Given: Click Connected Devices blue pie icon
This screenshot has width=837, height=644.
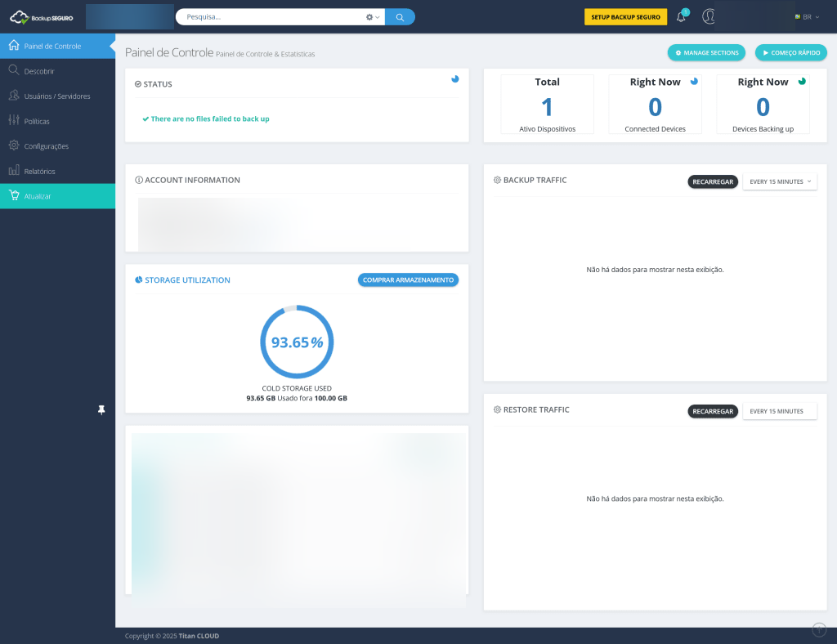Looking at the screenshot, I should coord(694,82).
